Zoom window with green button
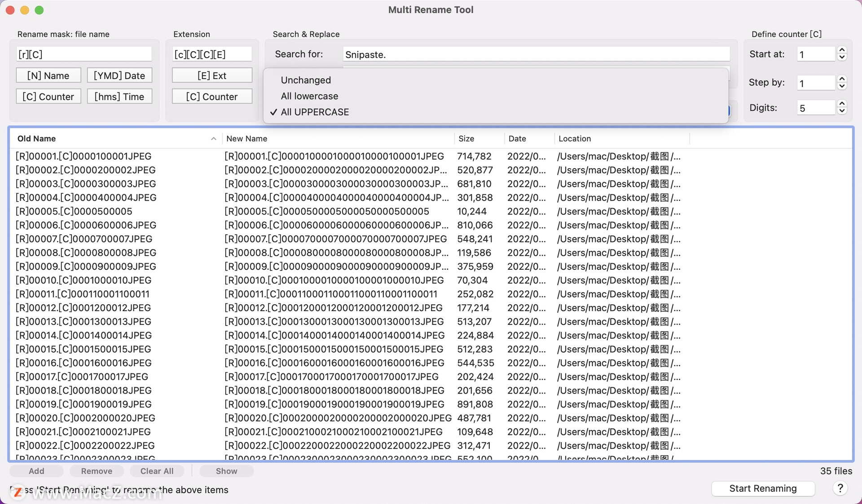Image resolution: width=862 pixels, height=504 pixels. [x=39, y=10]
